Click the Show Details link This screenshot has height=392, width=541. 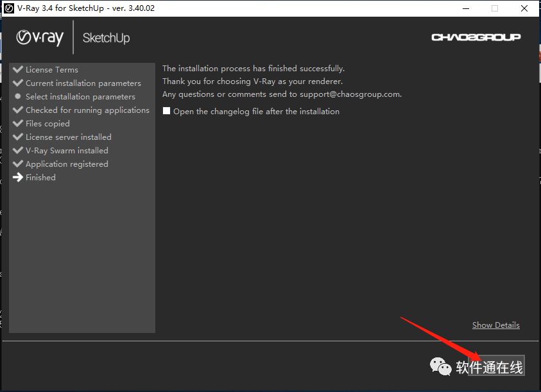[496, 325]
